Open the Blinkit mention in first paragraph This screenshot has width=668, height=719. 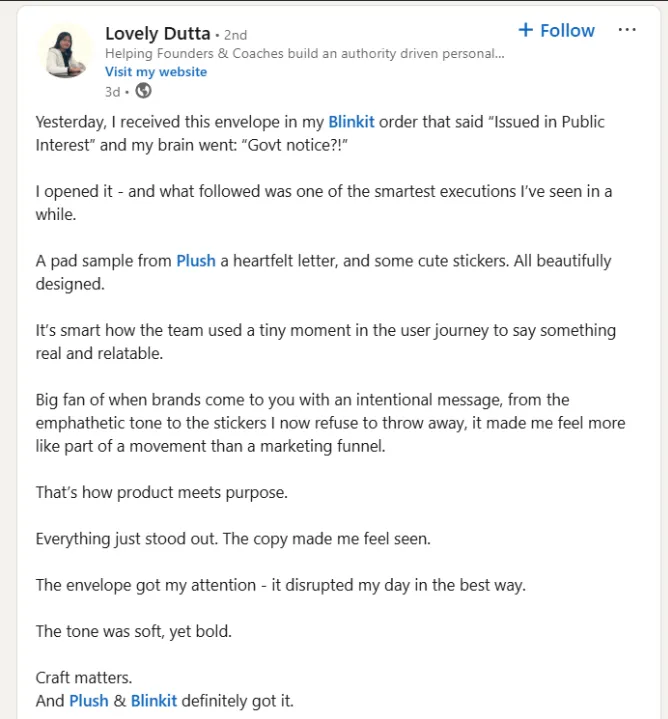click(351, 122)
